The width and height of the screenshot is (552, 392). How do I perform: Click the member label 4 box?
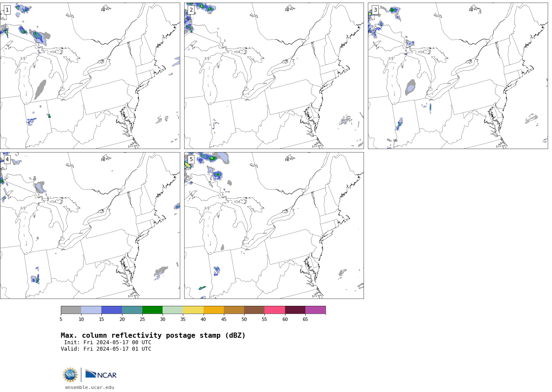[x=7, y=159]
